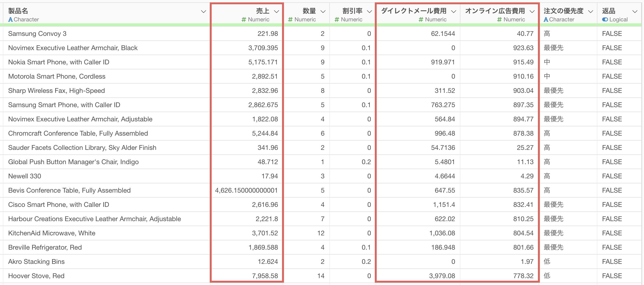Image resolution: width=644 pixels, height=285 pixels.
Task: Select online ad cost 923.63
Action: point(523,48)
